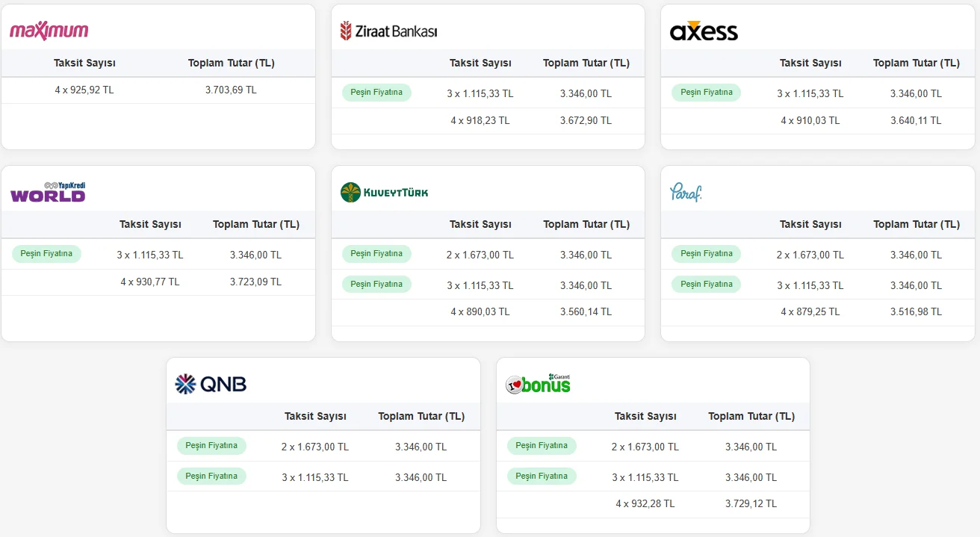980x537 pixels.
Task: Select Axess 4 x 910,03 TL installment
Action: [x=810, y=121]
